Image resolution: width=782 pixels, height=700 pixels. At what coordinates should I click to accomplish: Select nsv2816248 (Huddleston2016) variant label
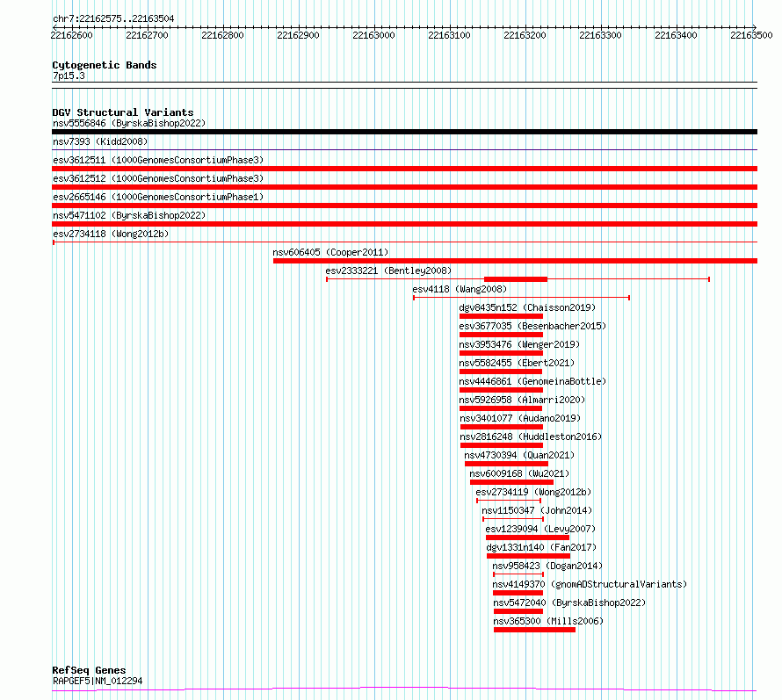[531, 437]
